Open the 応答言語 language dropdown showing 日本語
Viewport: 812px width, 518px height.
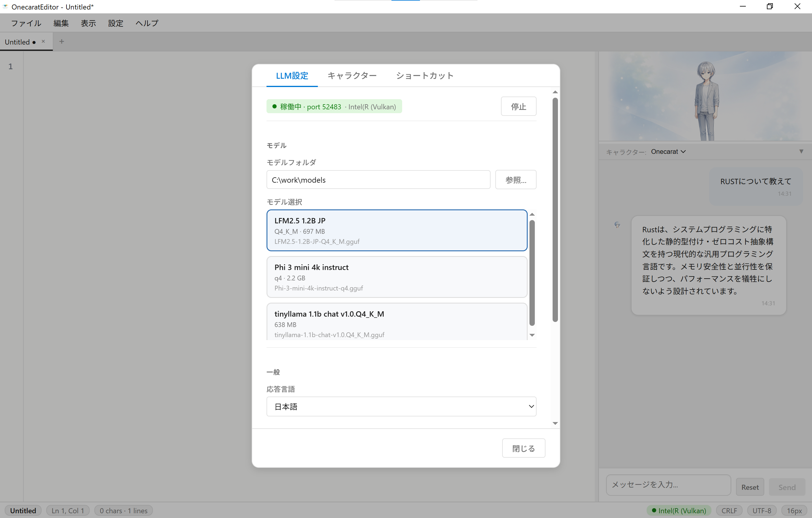[x=401, y=406]
